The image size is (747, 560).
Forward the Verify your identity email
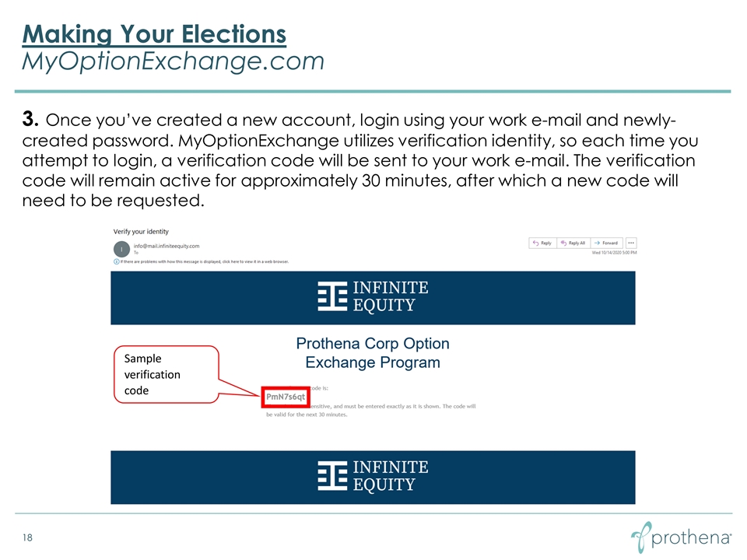(606, 243)
